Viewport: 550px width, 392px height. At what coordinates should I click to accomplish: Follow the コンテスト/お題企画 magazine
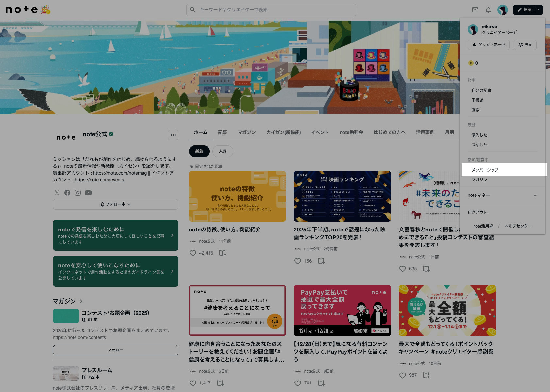point(116,350)
